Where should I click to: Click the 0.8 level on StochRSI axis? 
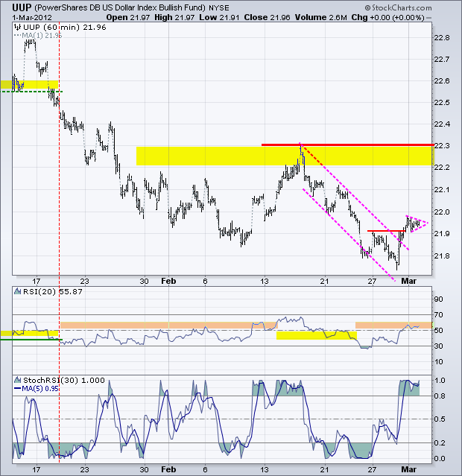440,396
